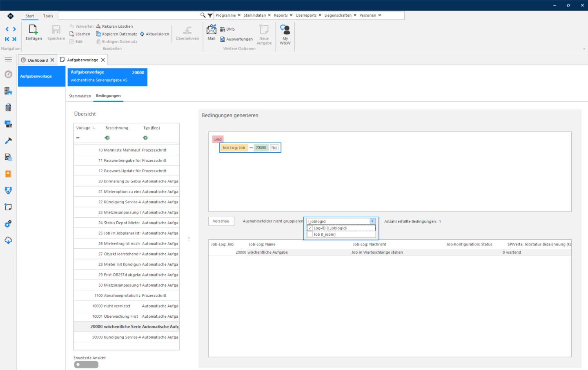Click the search magnifier icon
Image resolution: width=588 pixels, height=370 pixels.
coord(203,15)
